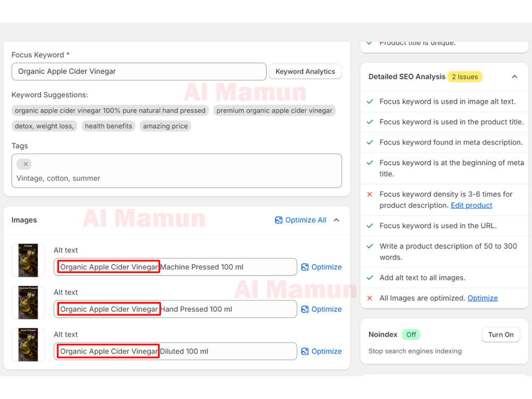The width and height of the screenshot is (532, 399).
Task: Click checkmark icon for 'found in meta description'
Action: coord(370,142)
